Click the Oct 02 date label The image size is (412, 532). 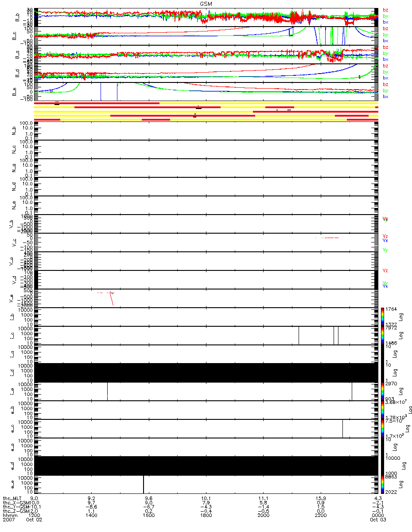(34, 520)
